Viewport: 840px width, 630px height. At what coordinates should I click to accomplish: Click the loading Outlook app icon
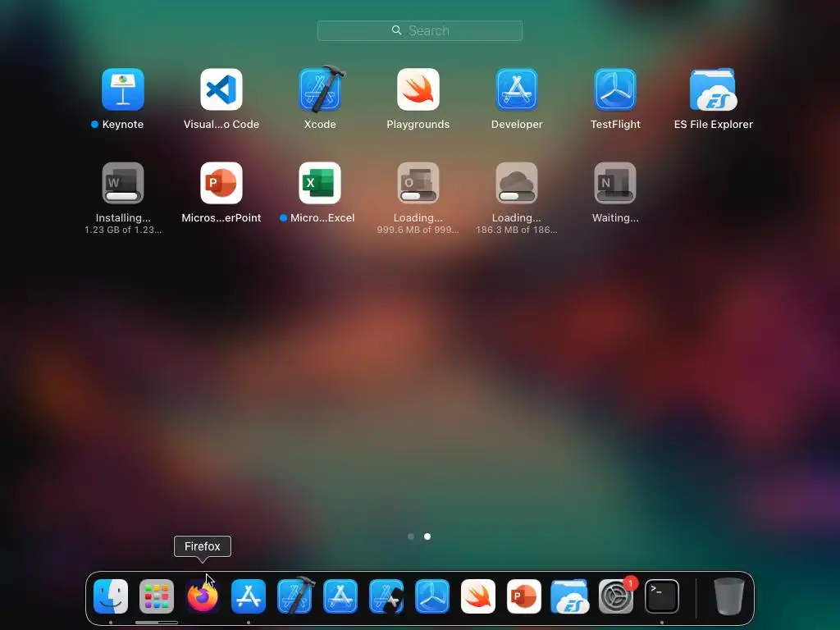pyautogui.click(x=418, y=183)
